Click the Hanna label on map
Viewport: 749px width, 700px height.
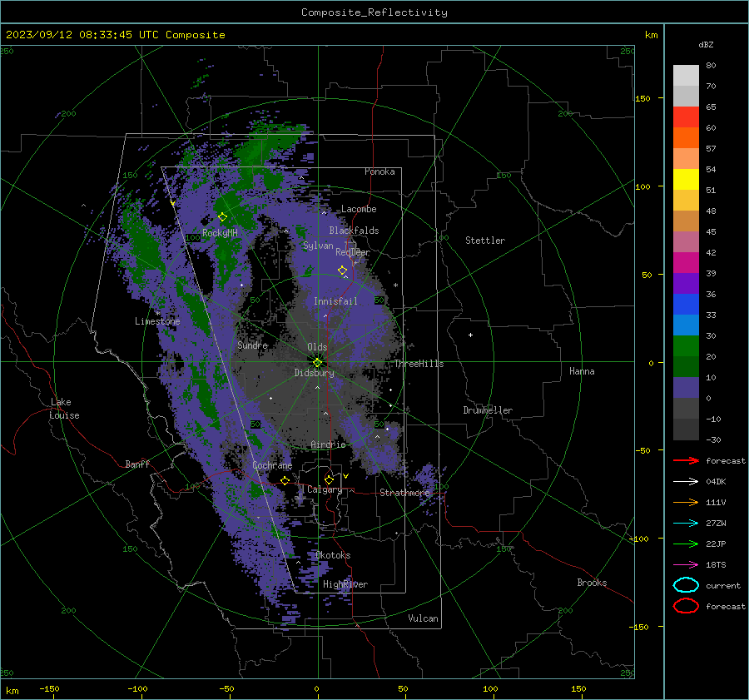click(582, 371)
